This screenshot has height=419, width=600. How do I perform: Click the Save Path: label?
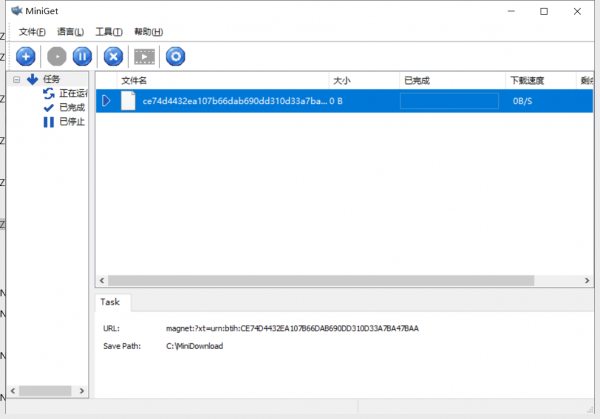click(x=122, y=346)
